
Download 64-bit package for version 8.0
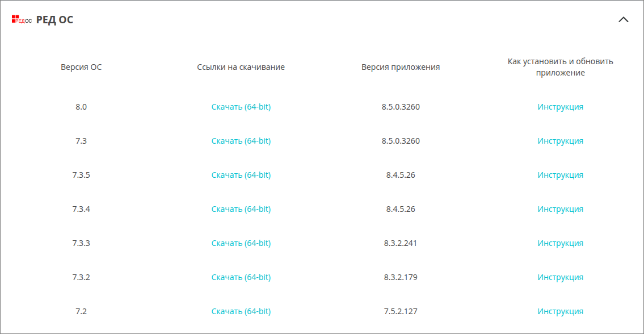point(241,107)
